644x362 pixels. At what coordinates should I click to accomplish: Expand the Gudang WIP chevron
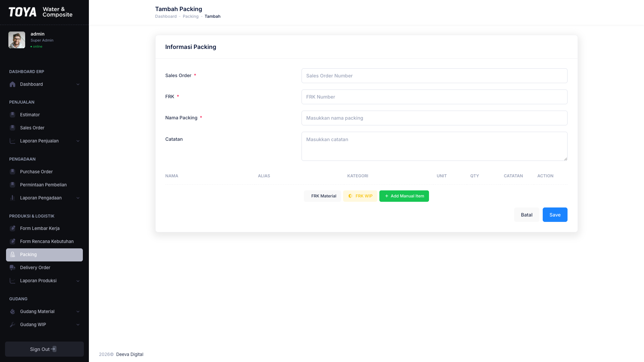tap(78, 325)
